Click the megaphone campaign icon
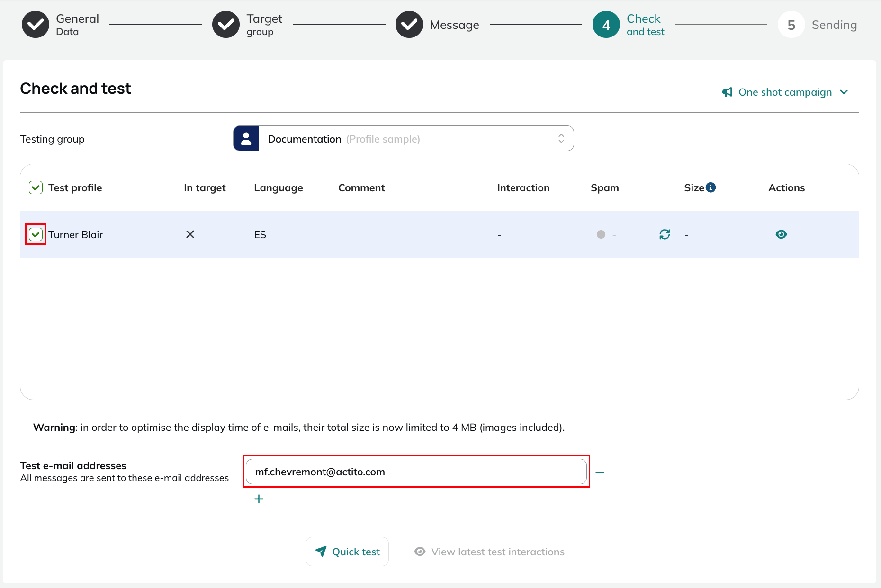The width and height of the screenshot is (881, 588). pyautogui.click(x=727, y=92)
